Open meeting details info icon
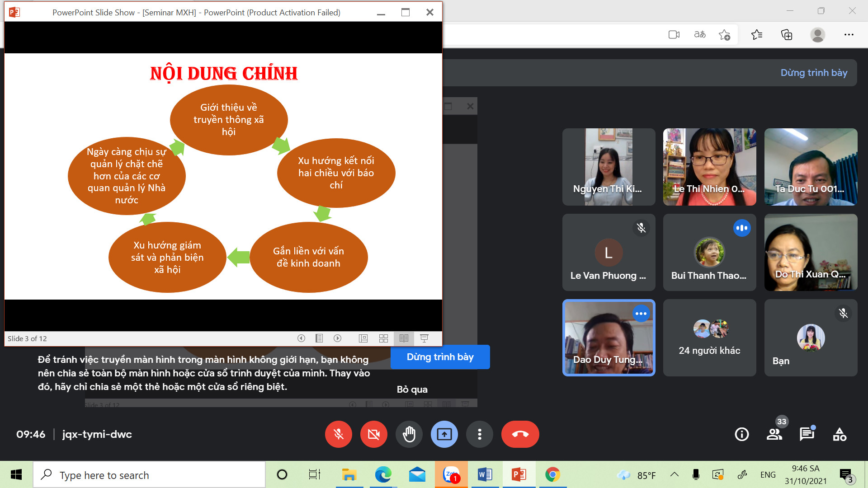 (741, 434)
